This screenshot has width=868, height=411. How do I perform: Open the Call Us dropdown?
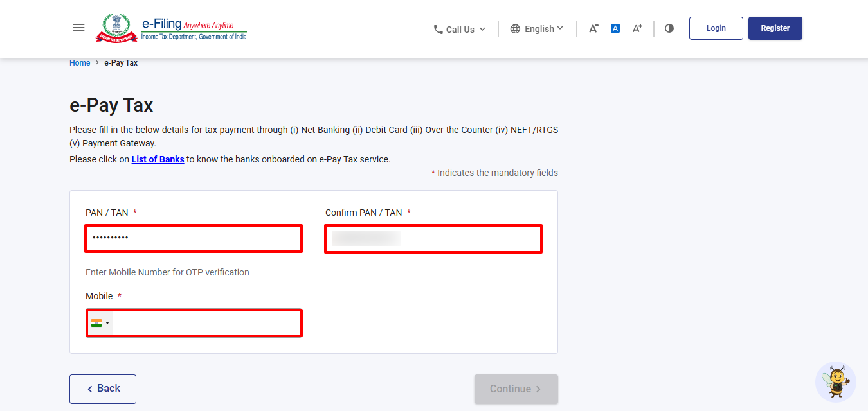(460, 29)
